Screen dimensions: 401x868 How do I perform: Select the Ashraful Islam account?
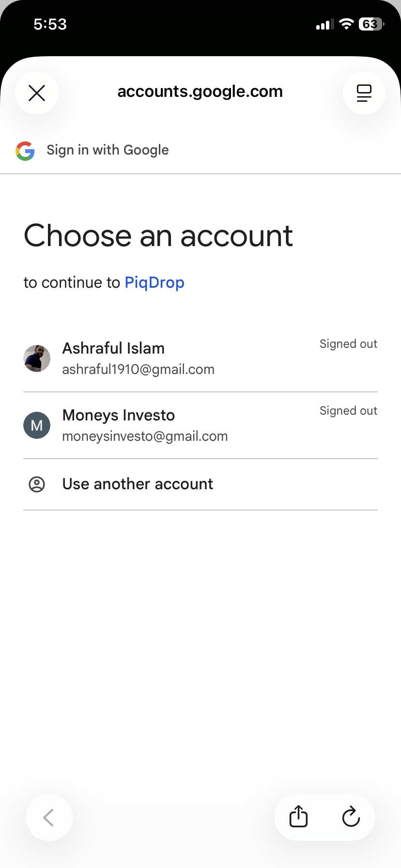200,358
